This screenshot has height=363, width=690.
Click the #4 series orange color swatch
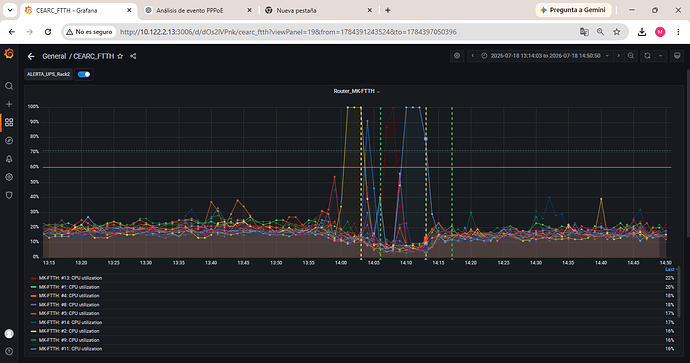click(x=33, y=296)
